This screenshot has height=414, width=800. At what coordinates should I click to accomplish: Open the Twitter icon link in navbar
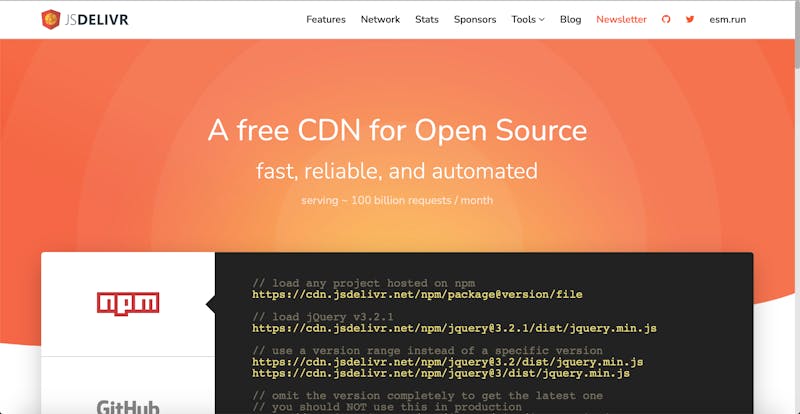pos(690,19)
